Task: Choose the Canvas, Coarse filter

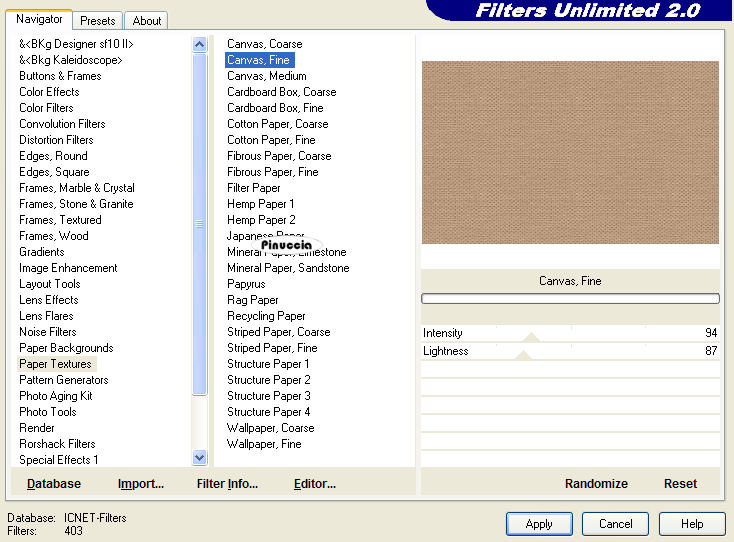Action: [x=264, y=44]
